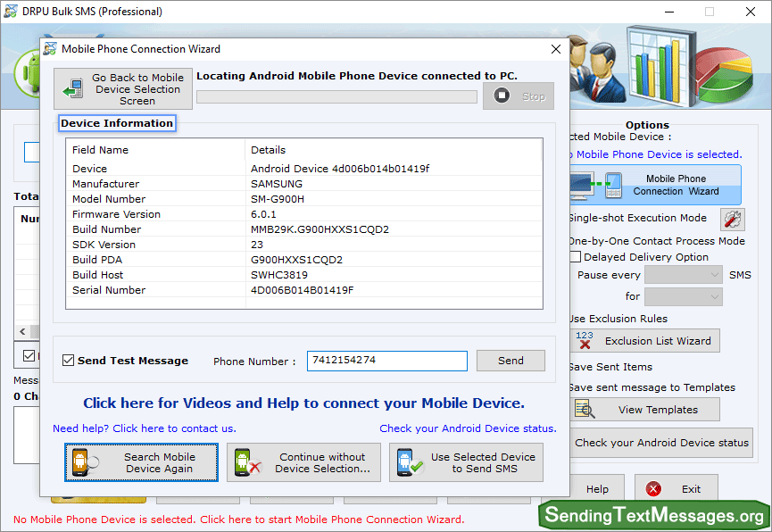Click the DRPU Bulk SMS title bar icon
This screenshot has height=532, width=772.
pos(11,12)
